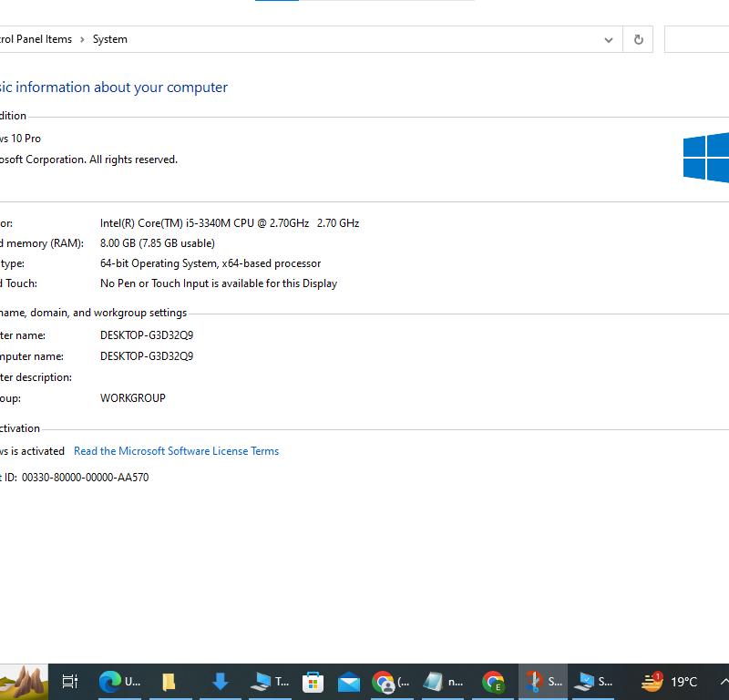The height and width of the screenshot is (700, 729).
Task: Open File Explorer folder icon
Action: click(x=169, y=681)
